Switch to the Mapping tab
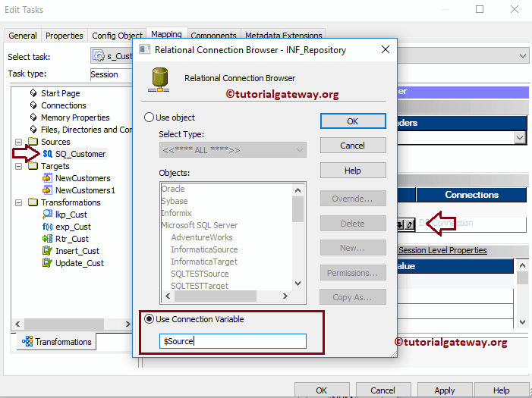The width and height of the screenshot is (532, 398). [x=166, y=34]
